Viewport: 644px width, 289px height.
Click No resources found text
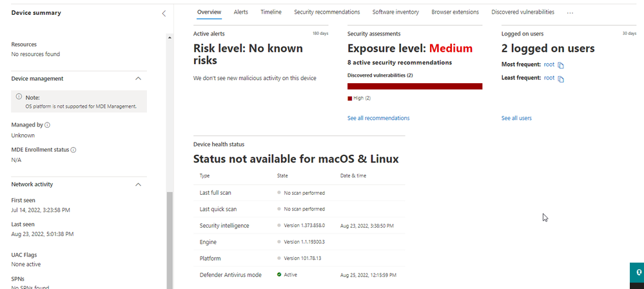pyautogui.click(x=35, y=54)
